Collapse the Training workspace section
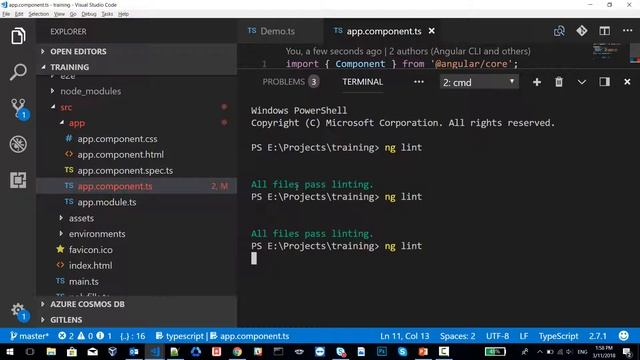 pos(137,67)
